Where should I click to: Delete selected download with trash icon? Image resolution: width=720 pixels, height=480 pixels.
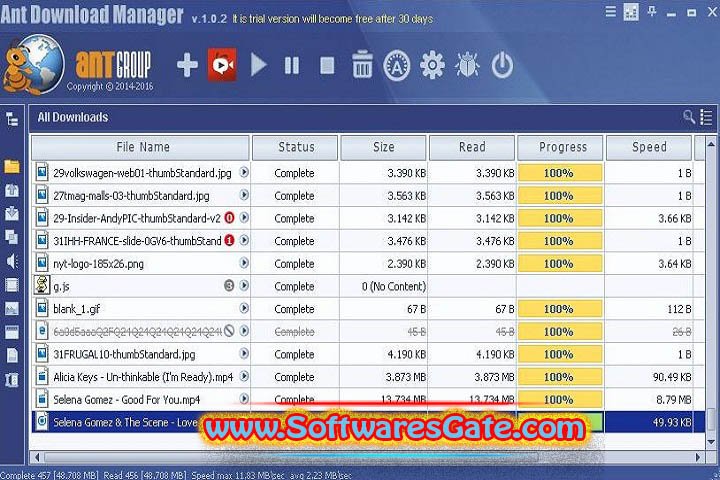click(x=362, y=64)
